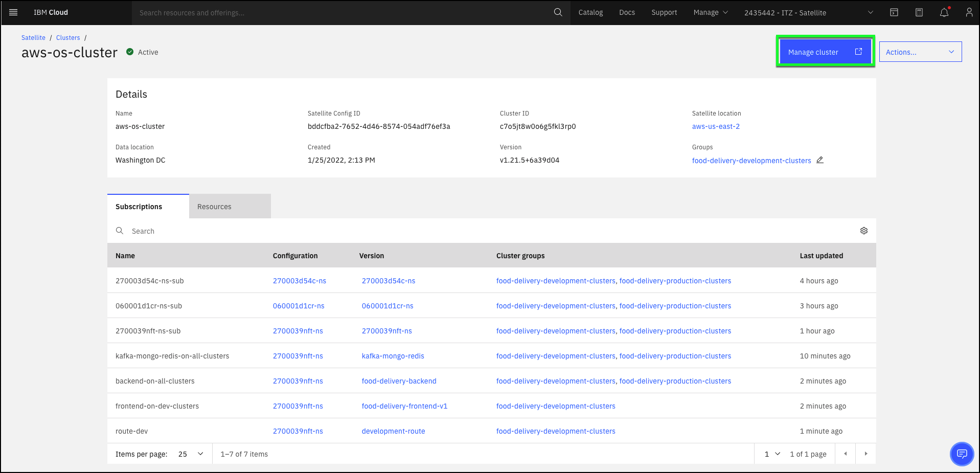Open version 060001d1cr-ns link
This screenshot has width=980, height=473.
click(x=388, y=306)
